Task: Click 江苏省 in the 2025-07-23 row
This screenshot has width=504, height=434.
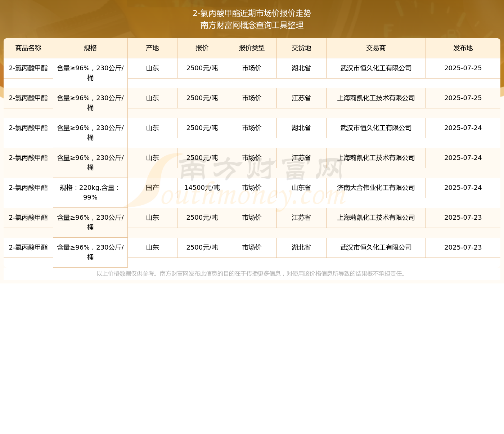Action: pos(302,218)
